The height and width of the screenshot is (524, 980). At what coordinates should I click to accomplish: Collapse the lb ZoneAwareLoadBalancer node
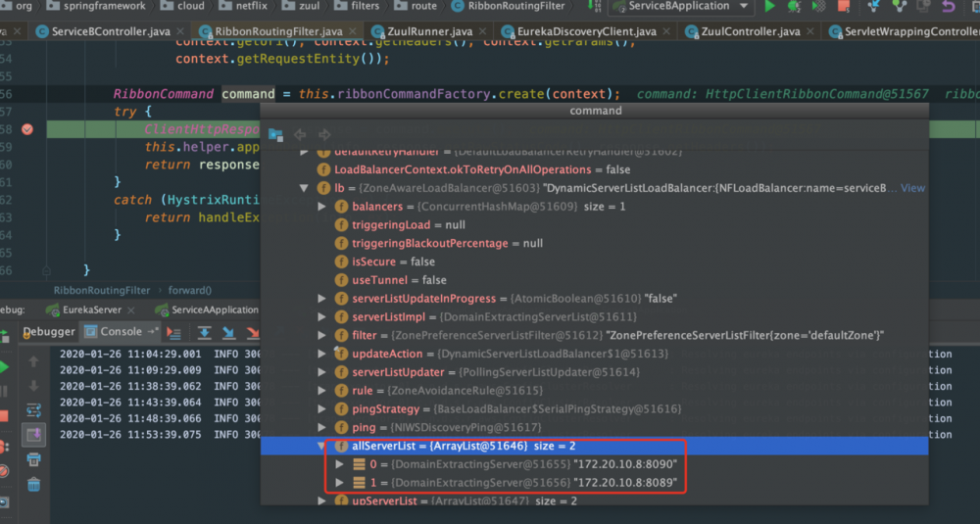[x=304, y=188]
